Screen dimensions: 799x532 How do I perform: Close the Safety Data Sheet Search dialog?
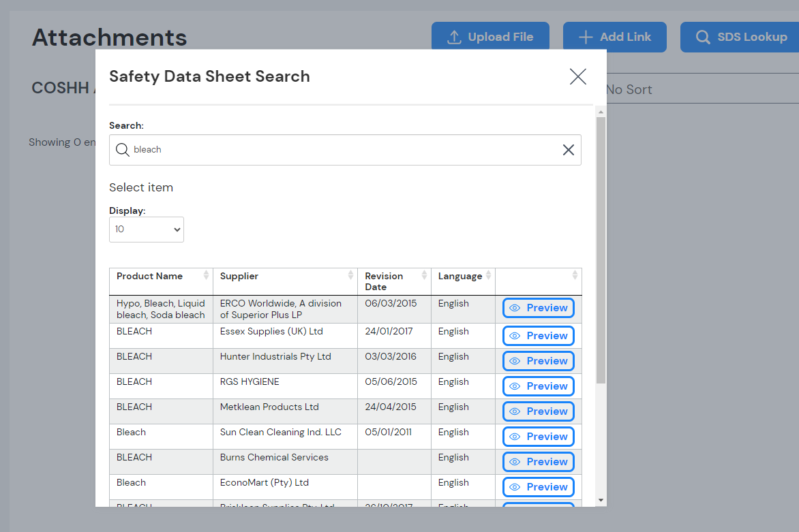(x=577, y=77)
